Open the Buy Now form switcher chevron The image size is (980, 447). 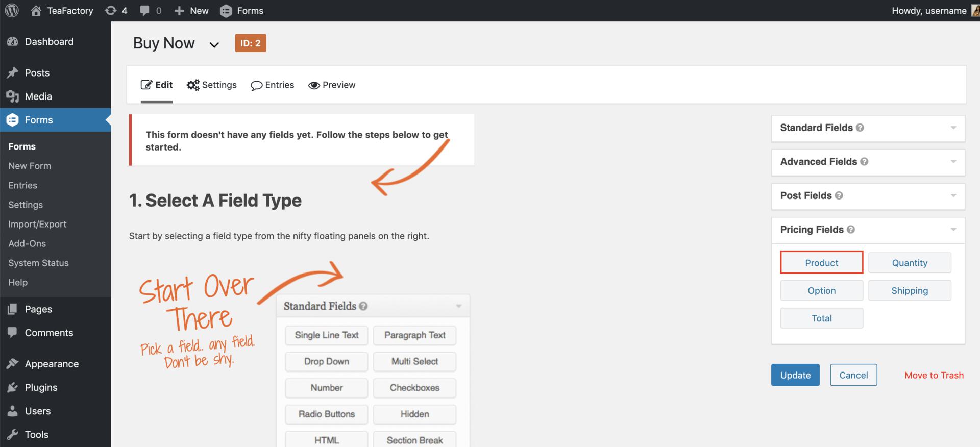214,45
